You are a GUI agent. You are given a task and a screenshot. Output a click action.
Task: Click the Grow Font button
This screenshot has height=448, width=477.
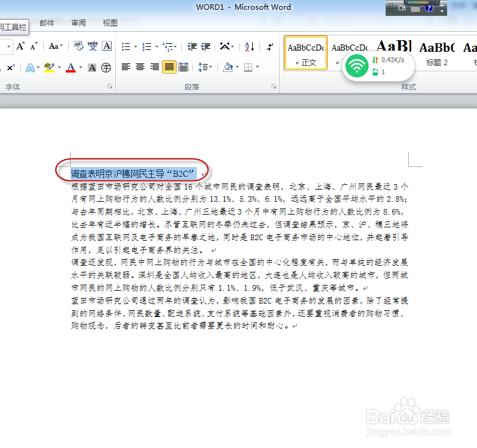tap(20, 46)
